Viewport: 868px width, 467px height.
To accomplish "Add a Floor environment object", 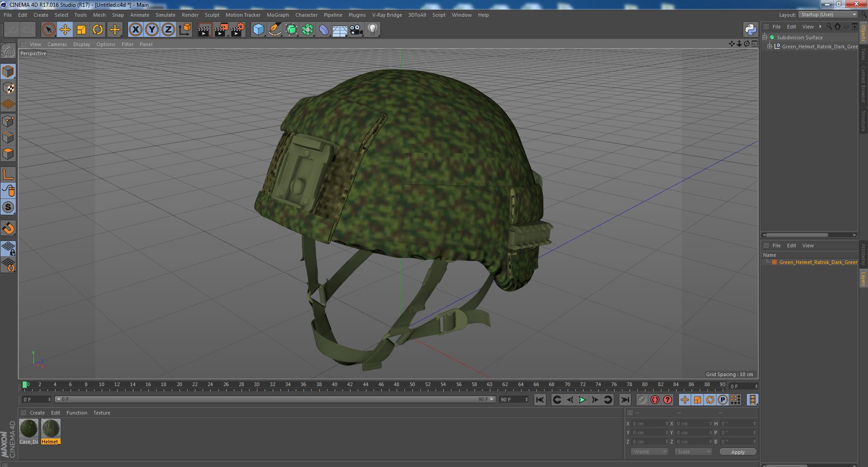I will pyautogui.click(x=340, y=30).
